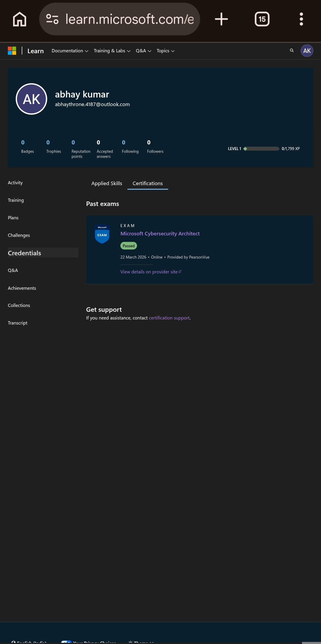Click the Level 1 XP progress bar
This screenshot has height=644, width=321.
(x=261, y=149)
